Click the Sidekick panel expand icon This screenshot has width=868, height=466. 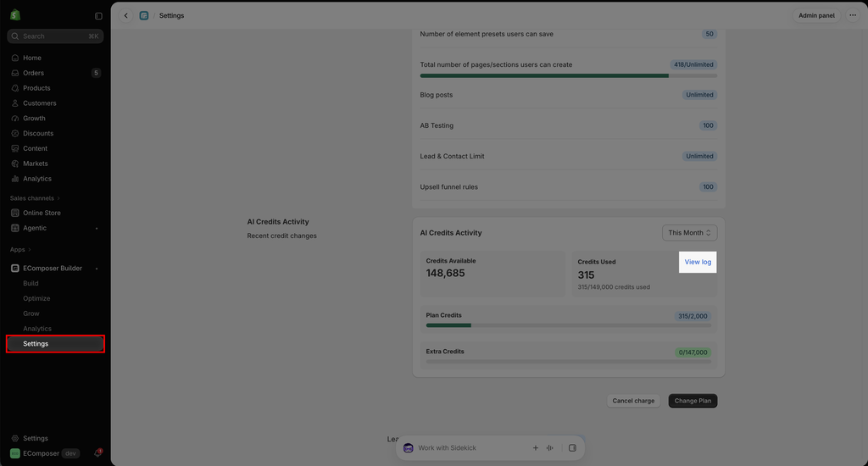(x=572, y=447)
